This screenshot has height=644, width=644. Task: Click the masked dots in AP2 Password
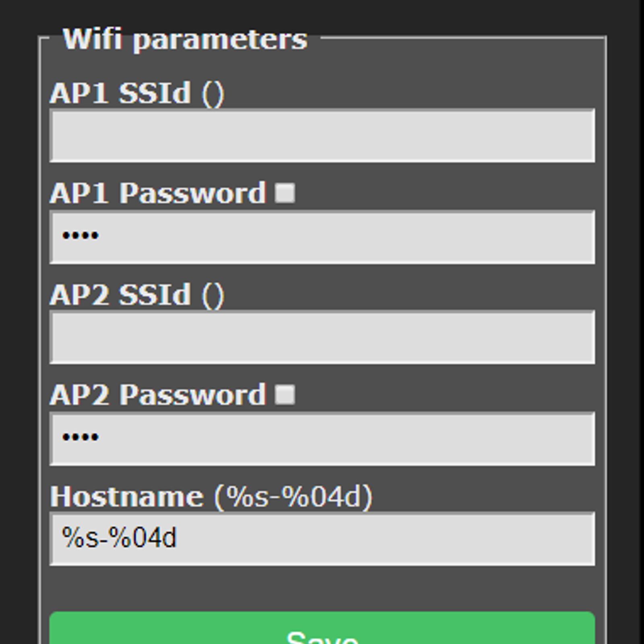tap(80, 437)
